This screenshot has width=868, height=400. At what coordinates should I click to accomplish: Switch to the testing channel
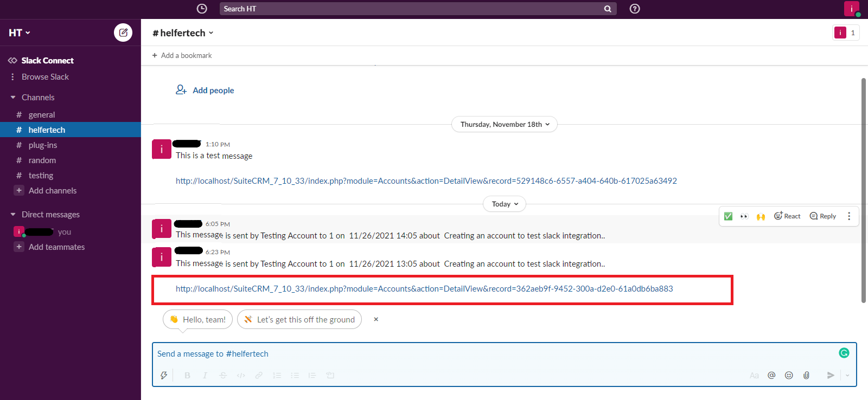tap(71, 176)
